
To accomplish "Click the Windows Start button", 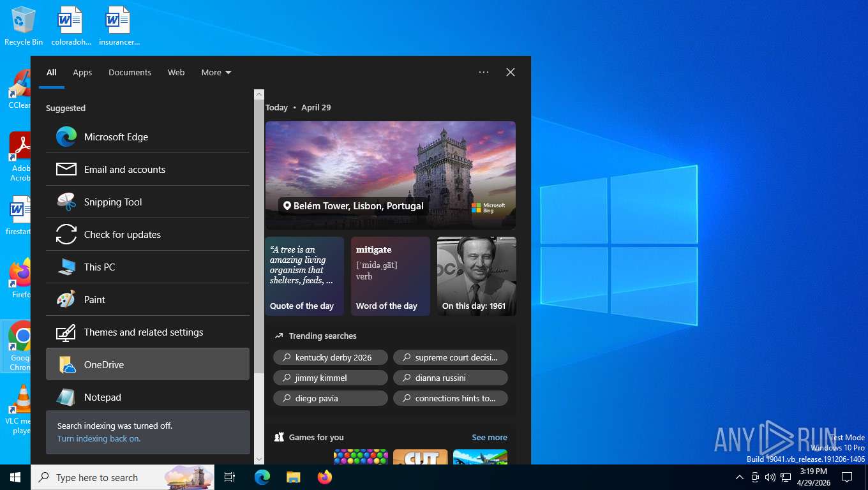I will click(15, 477).
